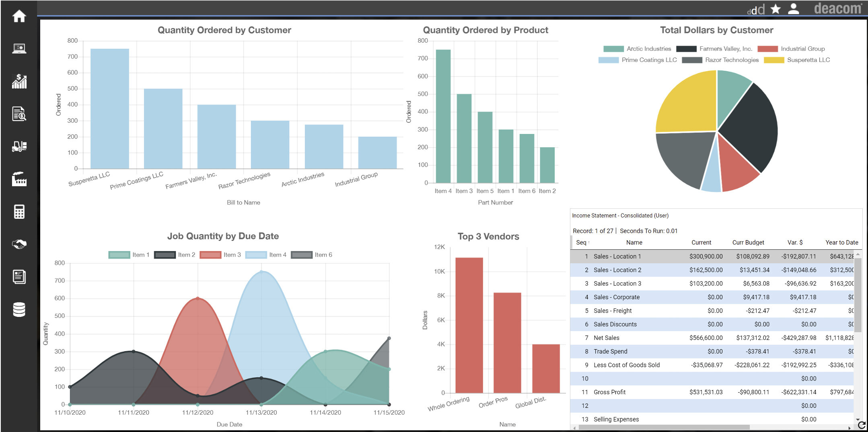Click the Home icon in sidebar
The height and width of the screenshot is (432, 868).
pos(19,16)
